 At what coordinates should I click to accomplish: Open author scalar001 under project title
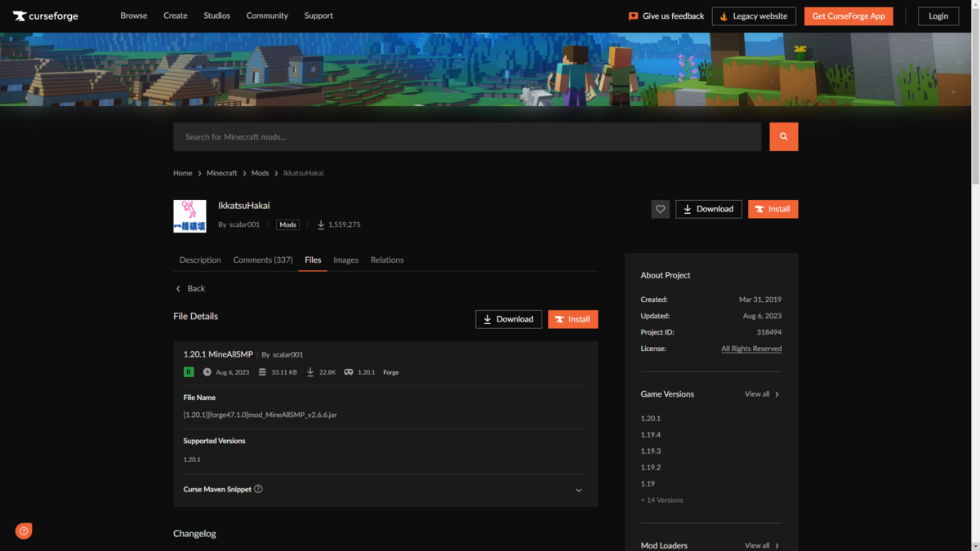[244, 224]
